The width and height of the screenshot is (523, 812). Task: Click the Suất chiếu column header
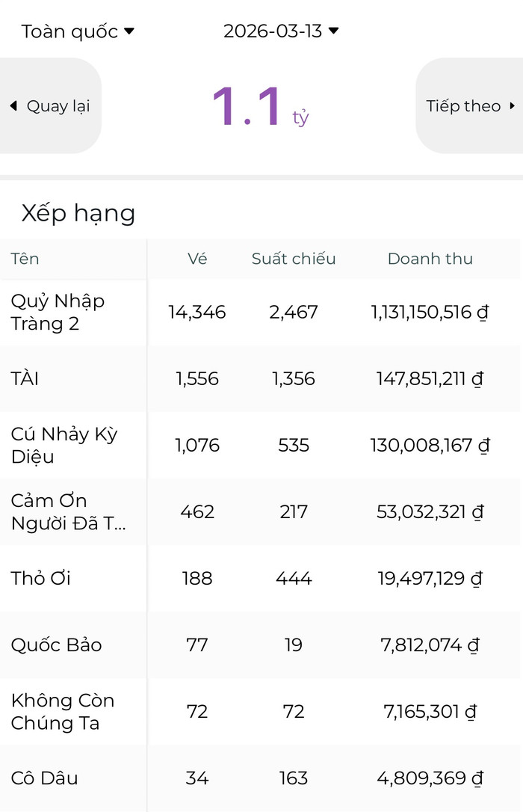(x=293, y=259)
